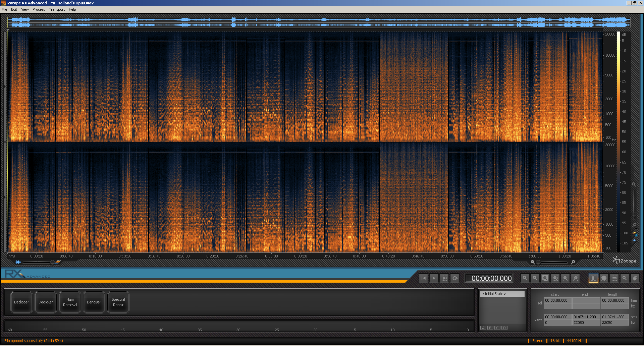Click horizontal zoom-in magnifier below timeline
This screenshot has width=644, height=346.
[x=573, y=262]
